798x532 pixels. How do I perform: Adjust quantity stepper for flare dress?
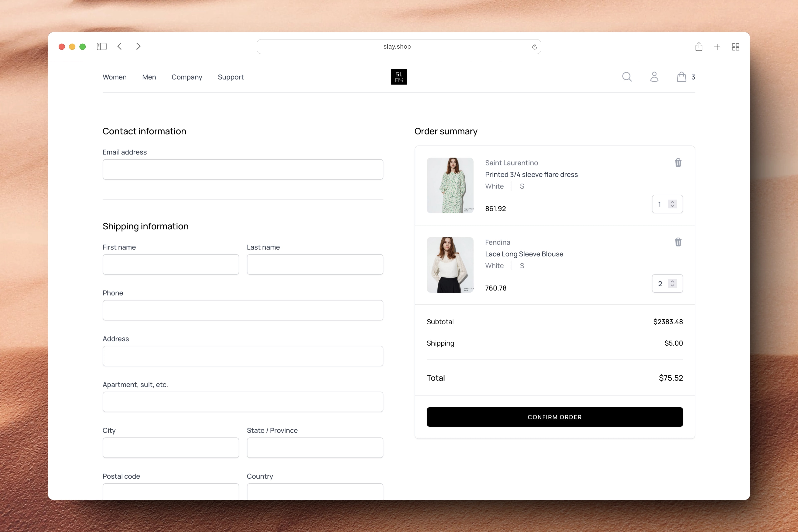[x=672, y=204]
